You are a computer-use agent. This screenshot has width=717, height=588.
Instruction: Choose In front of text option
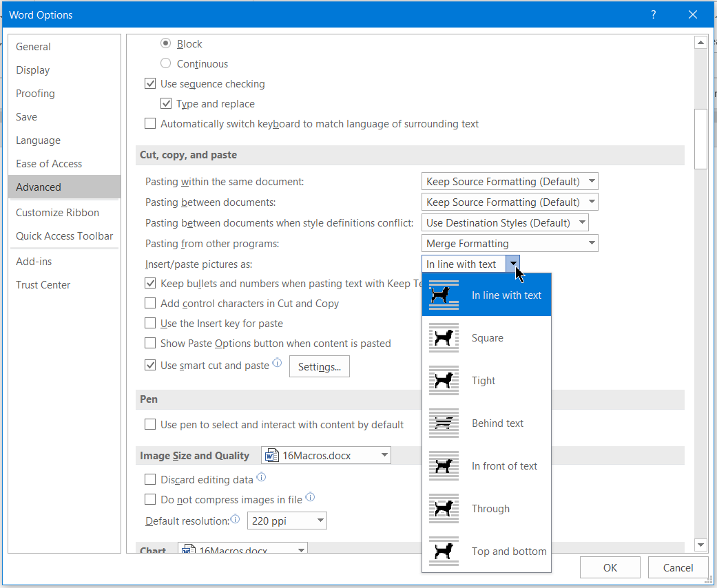[486, 466]
